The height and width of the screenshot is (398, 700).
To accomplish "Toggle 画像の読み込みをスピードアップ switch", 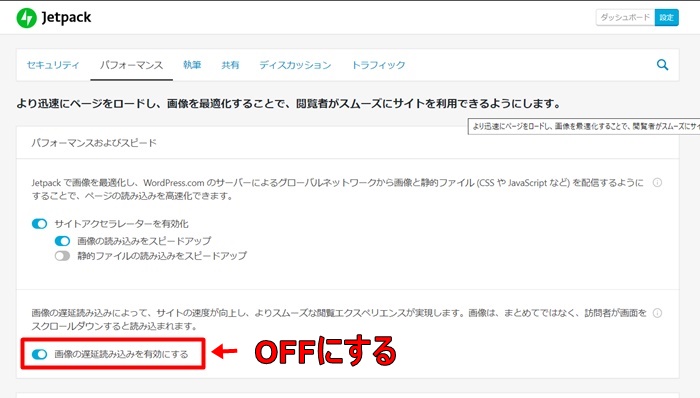I will coord(62,241).
